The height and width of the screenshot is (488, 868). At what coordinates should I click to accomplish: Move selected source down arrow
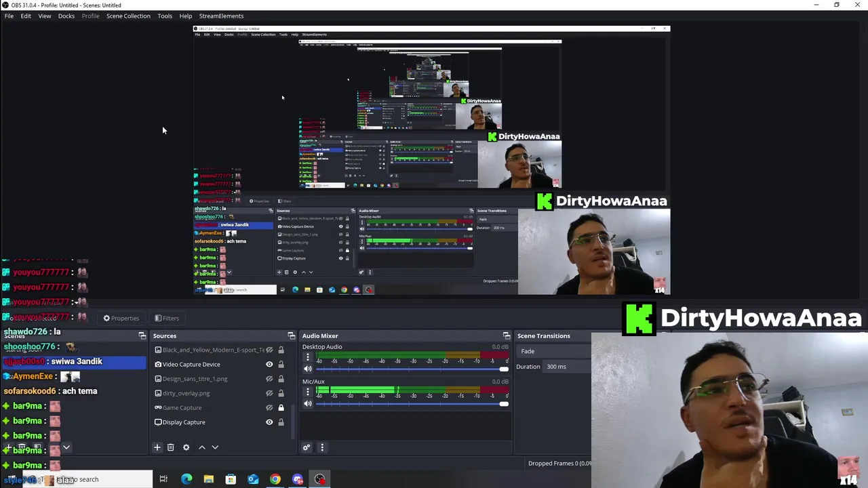[215, 447]
